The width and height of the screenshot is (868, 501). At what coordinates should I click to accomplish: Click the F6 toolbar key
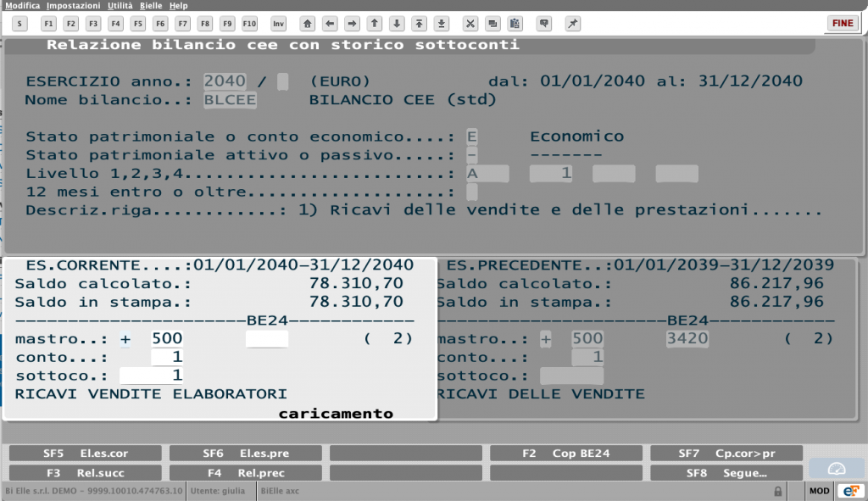160,24
